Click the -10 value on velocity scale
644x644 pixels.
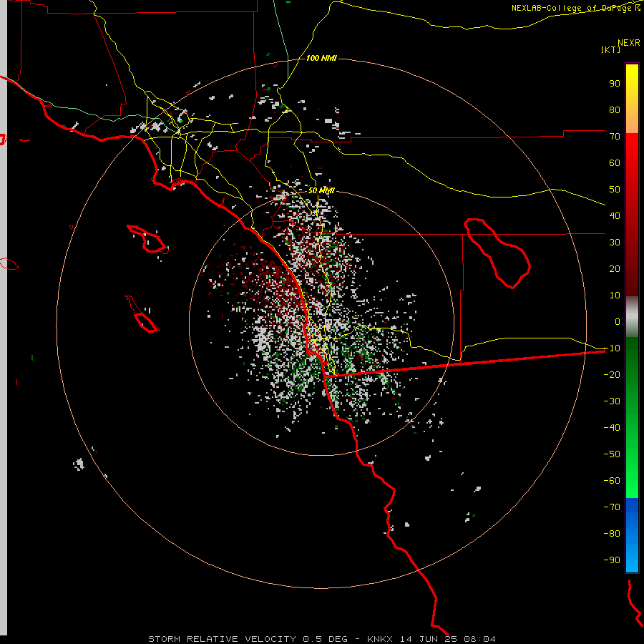[x=612, y=348]
